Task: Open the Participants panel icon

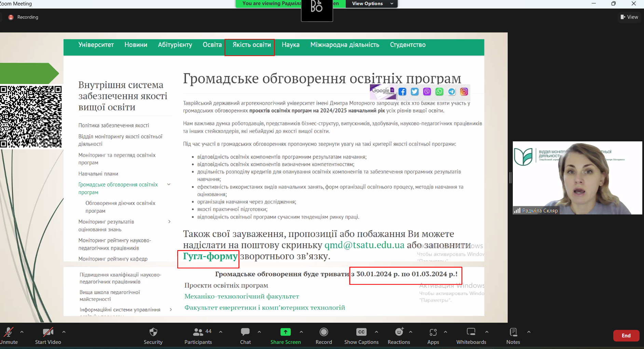Action: (198, 332)
